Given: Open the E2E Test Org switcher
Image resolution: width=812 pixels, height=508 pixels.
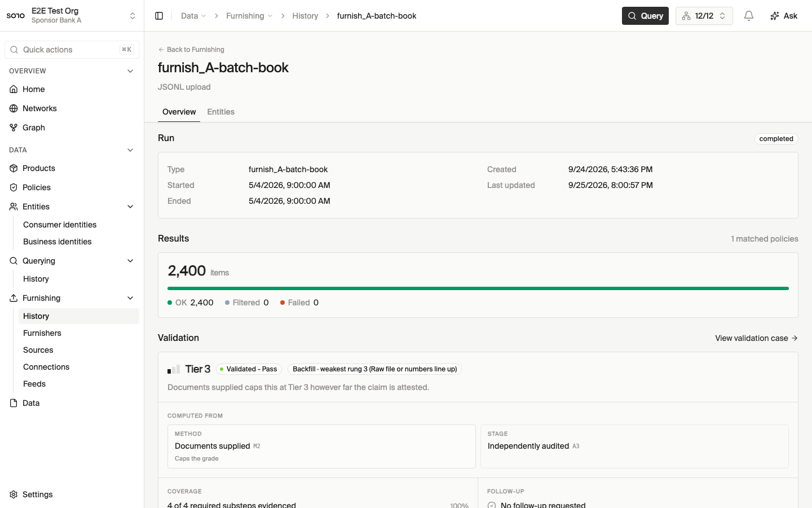Looking at the screenshot, I should 72,16.
